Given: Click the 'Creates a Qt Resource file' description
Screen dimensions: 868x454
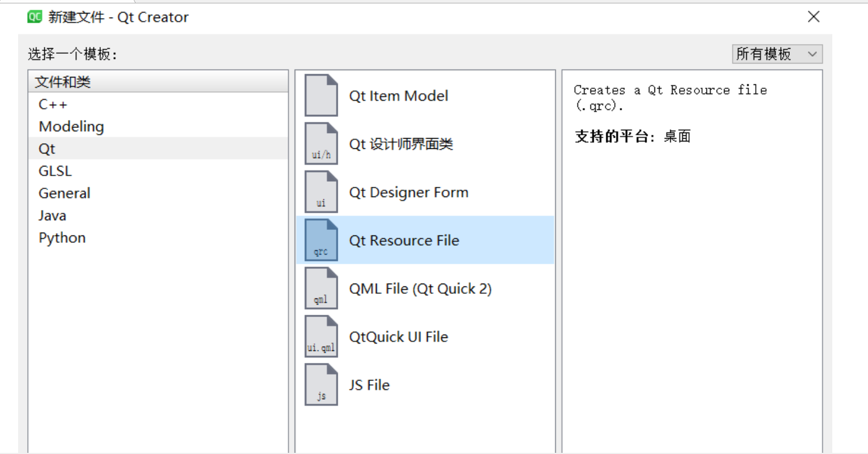Looking at the screenshot, I should 670,97.
